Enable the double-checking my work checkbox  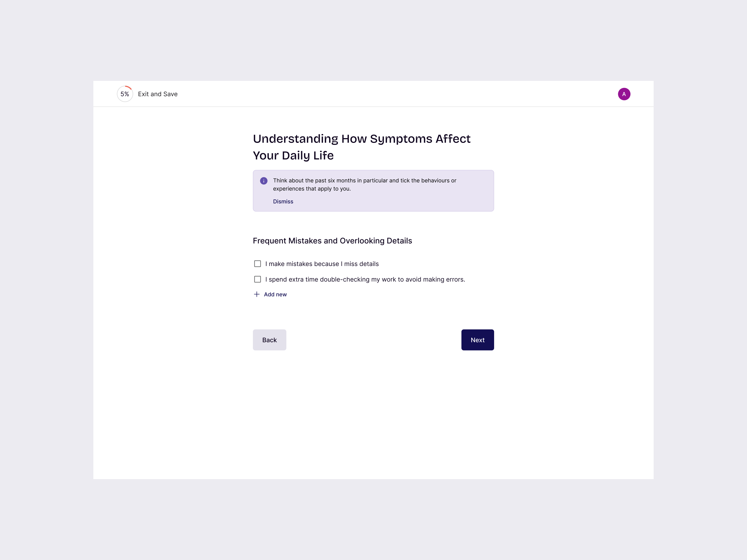(x=258, y=279)
